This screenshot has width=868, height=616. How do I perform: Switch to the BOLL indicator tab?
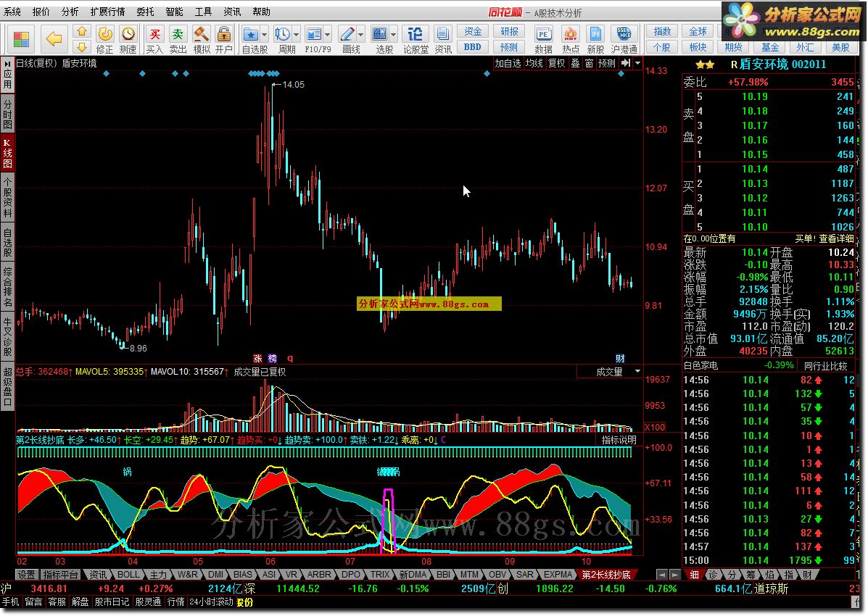point(128,575)
